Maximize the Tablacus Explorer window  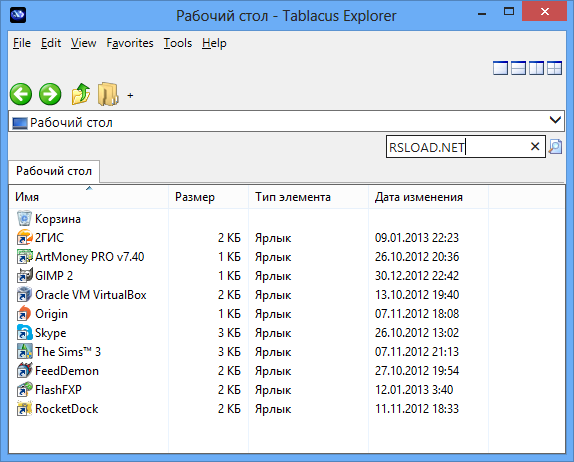pyautogui.click(x=509, y=12)
